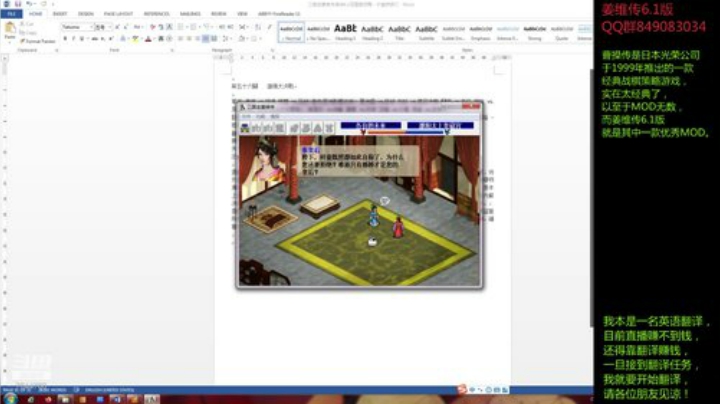This screenshot has height=404, width=720.
Task: Open the Paragraph dialog launcher
Action: pos(272,50)
